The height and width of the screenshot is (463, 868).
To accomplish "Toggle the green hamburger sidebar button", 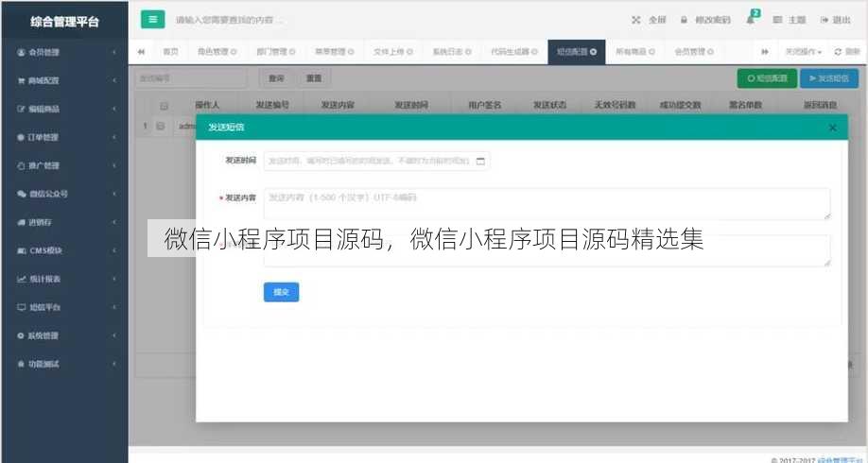I will pyautogui.click(x=153, y=19).
